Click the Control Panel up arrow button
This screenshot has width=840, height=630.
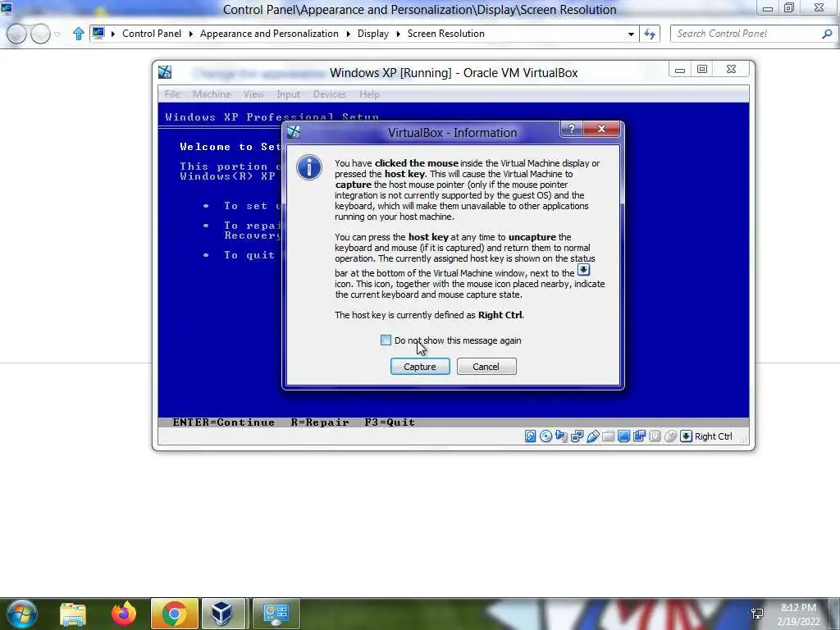pos(79,34)
